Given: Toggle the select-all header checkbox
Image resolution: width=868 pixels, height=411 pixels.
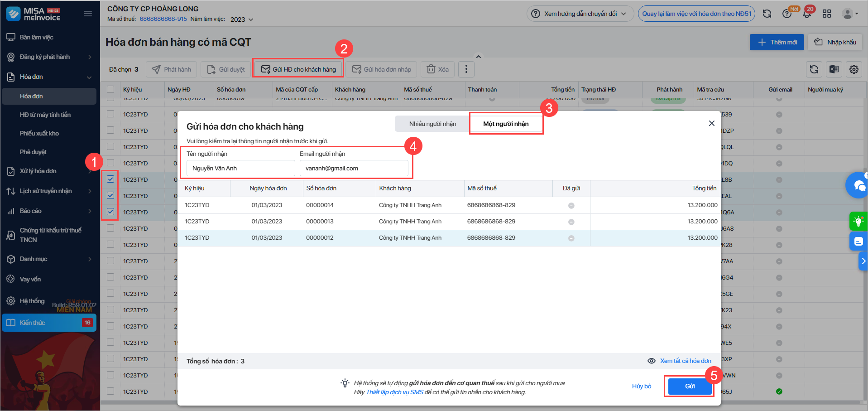Looking at the screenshot, I should (110, 89).
